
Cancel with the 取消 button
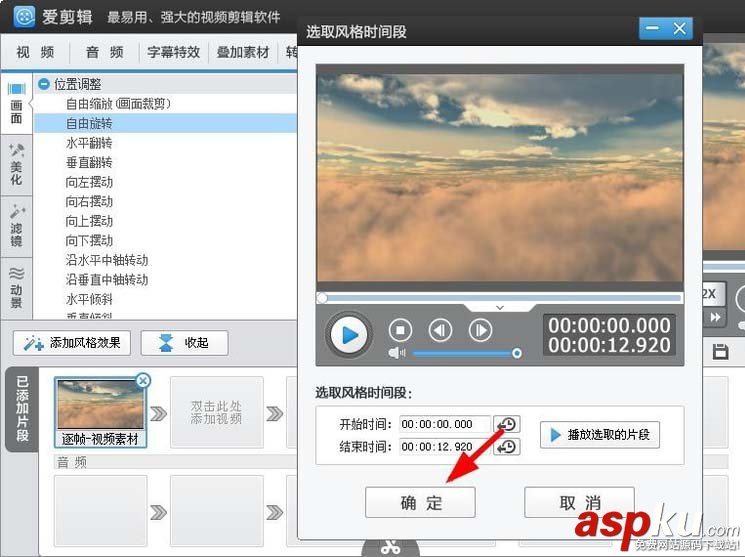[x=579, y=502]
